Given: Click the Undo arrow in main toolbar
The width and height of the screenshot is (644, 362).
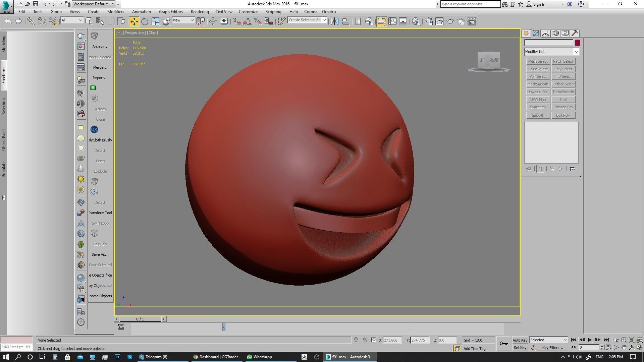Looking at the screenshot, I should click(x=8, y=21).
